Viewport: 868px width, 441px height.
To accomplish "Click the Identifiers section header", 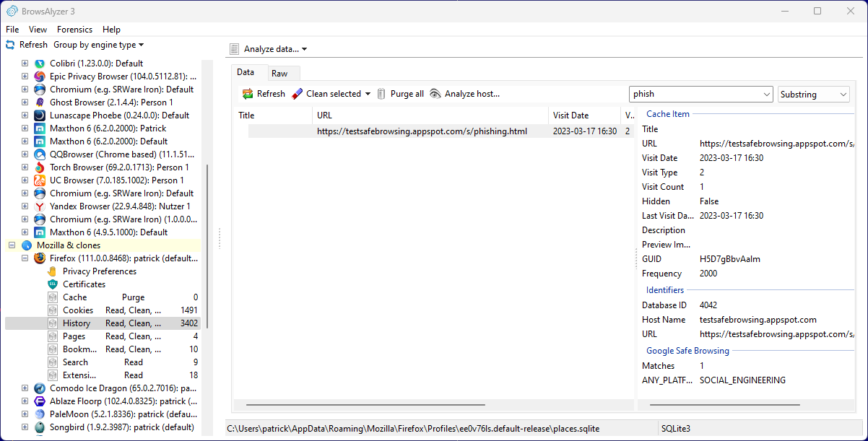I will point(665,290).
